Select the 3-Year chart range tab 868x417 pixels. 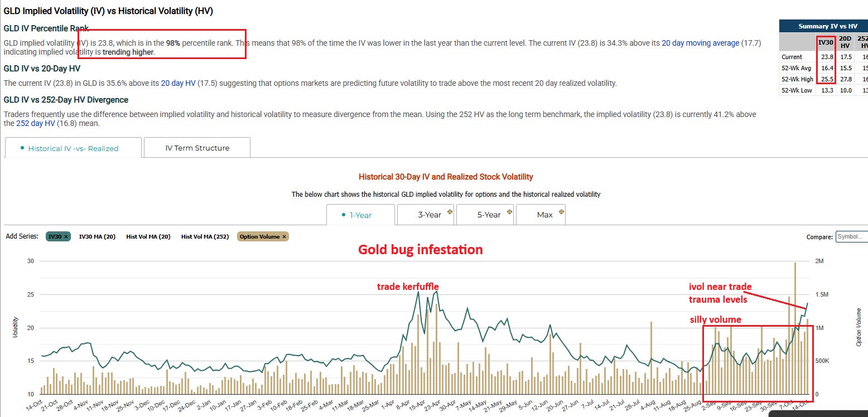426,215
